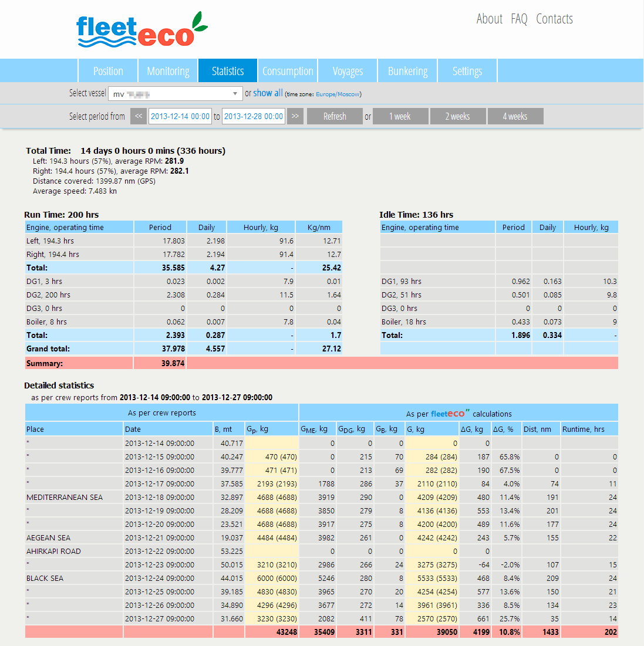644x646 pixels.
Task: Open the Position tab
Action: (108, 71)
